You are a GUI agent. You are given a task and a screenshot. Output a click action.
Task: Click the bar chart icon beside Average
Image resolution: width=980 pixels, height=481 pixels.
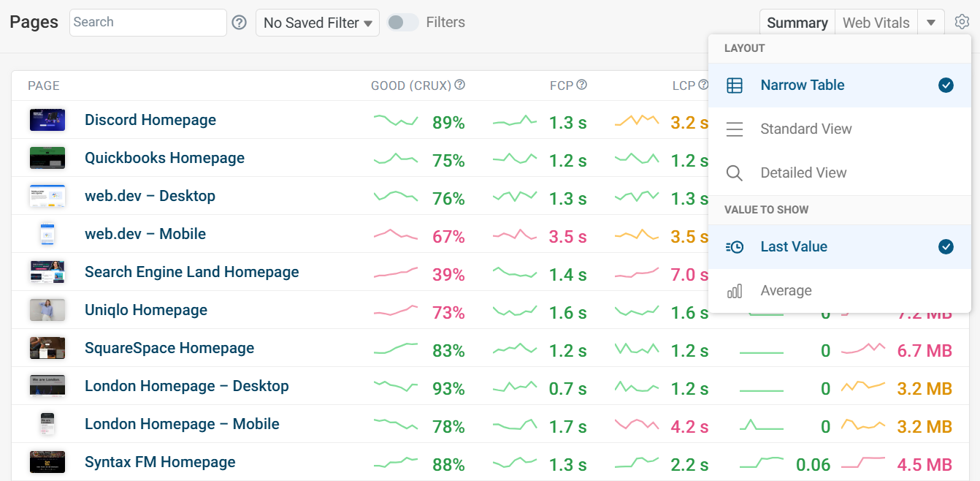point(735,290)
